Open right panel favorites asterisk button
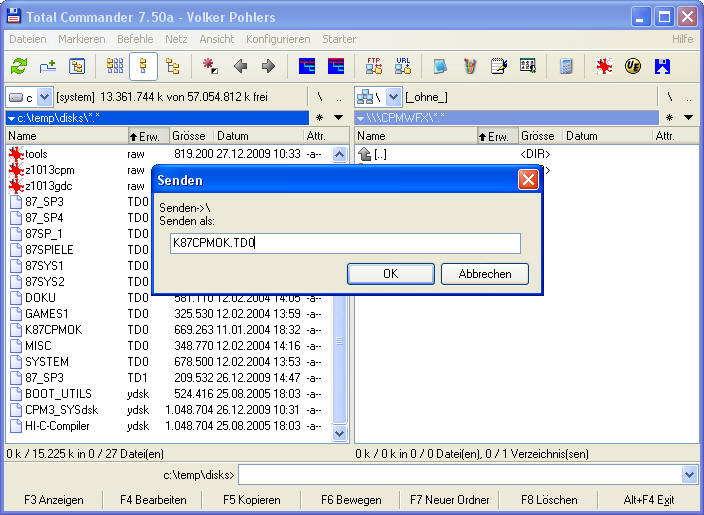Screen dimensions: 704x515 coord(669,118)
